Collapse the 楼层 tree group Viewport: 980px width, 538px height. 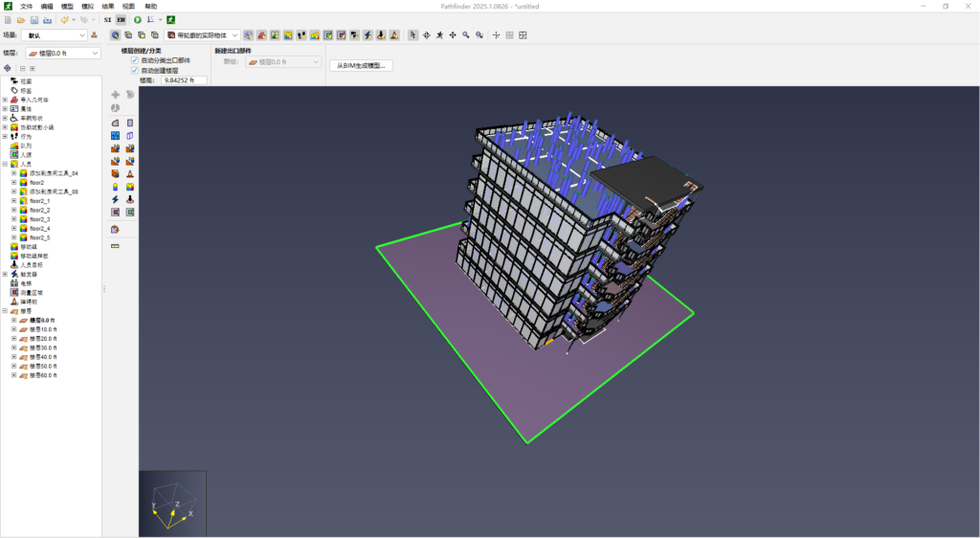5,311
